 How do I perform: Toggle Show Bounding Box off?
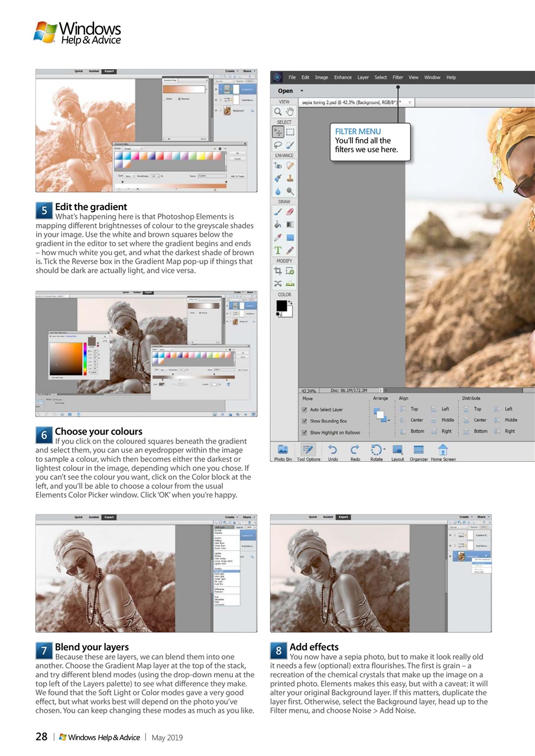(304, 421)
